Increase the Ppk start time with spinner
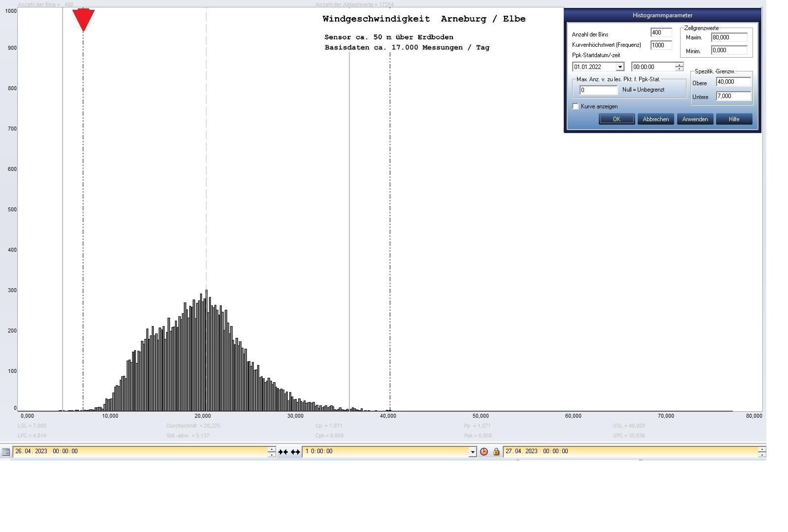The width and height of the screenshot is (788, 532). coord(680,65)
